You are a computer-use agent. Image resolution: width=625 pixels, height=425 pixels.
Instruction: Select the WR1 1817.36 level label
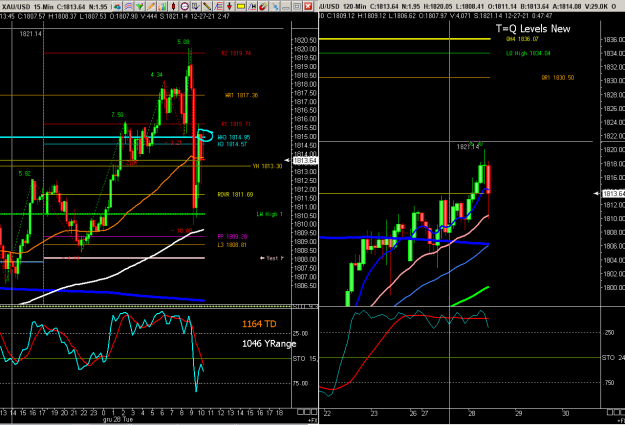[242, 95]
